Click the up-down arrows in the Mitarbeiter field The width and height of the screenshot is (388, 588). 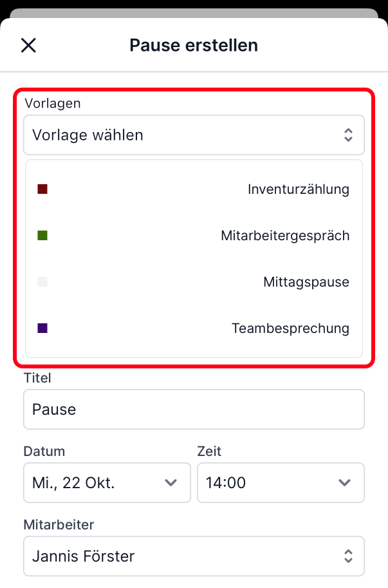pos(348,556)
